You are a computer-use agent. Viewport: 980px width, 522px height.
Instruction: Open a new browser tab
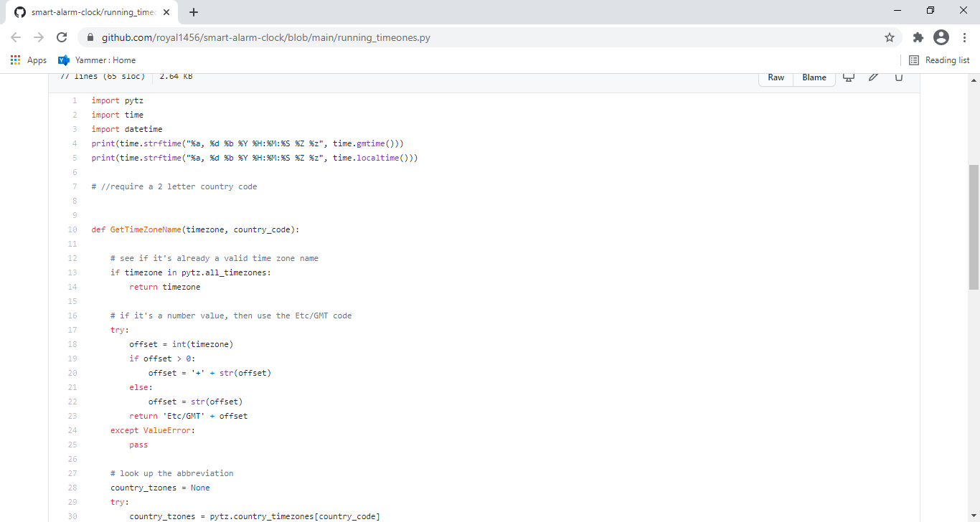pos(194,12)
